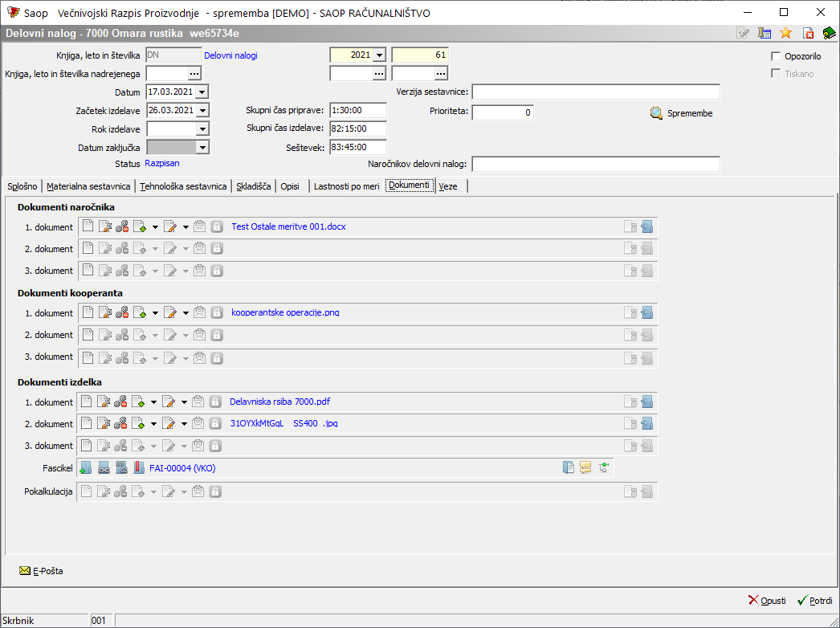Expand add-document arrow for SS400 .jpg row
The width and height of the screenshot is (840, 628).
153,424
